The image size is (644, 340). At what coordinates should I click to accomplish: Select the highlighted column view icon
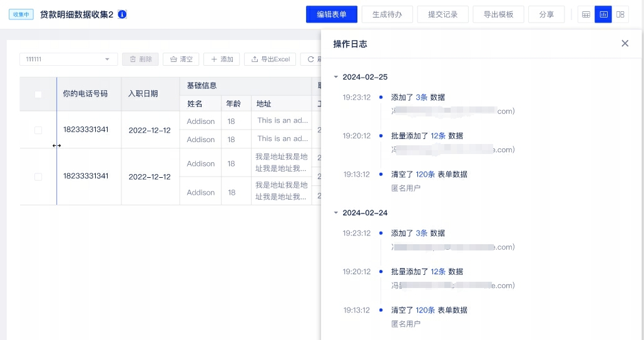tap(603, 14)
